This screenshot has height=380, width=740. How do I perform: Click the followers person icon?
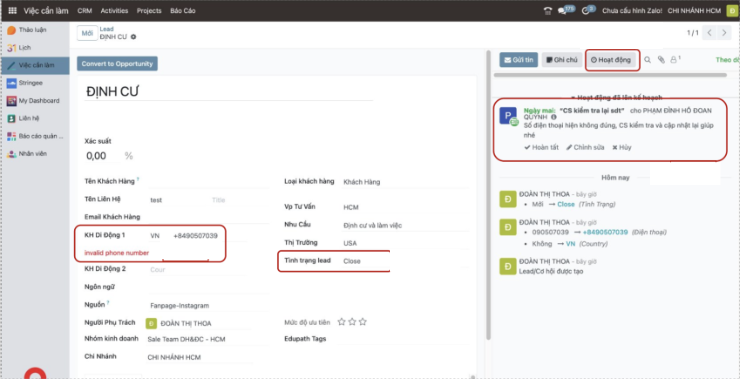point(675,59)
